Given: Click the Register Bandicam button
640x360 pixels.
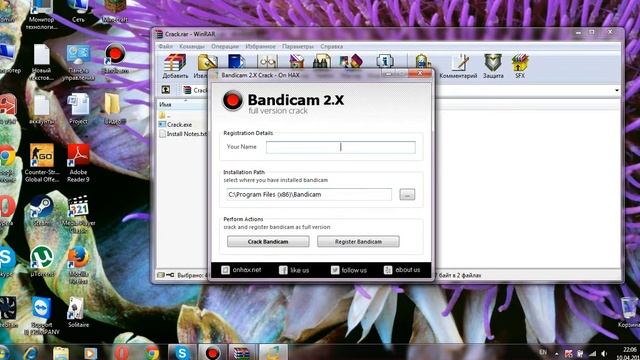Looking at the screenshot, I should [358, 242].
